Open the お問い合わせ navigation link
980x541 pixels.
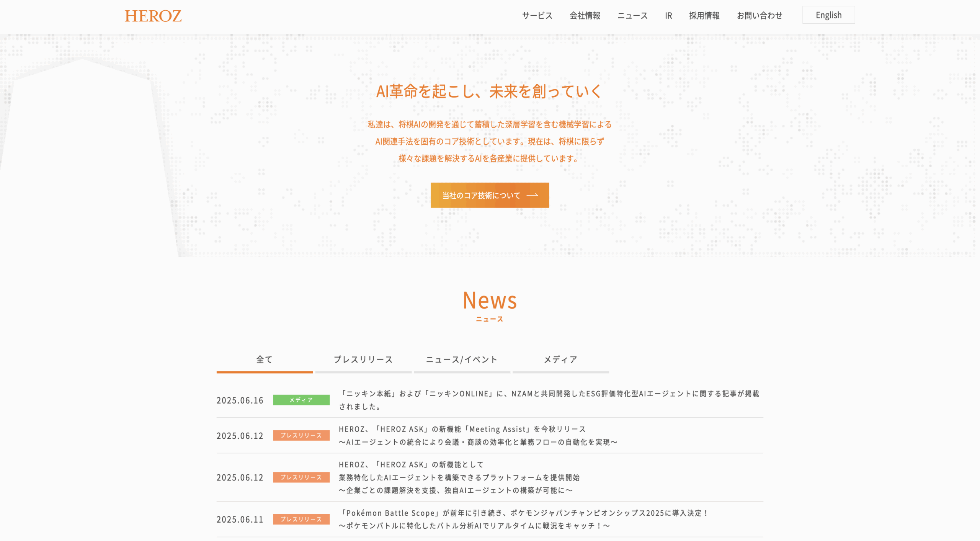pos(759,15)
